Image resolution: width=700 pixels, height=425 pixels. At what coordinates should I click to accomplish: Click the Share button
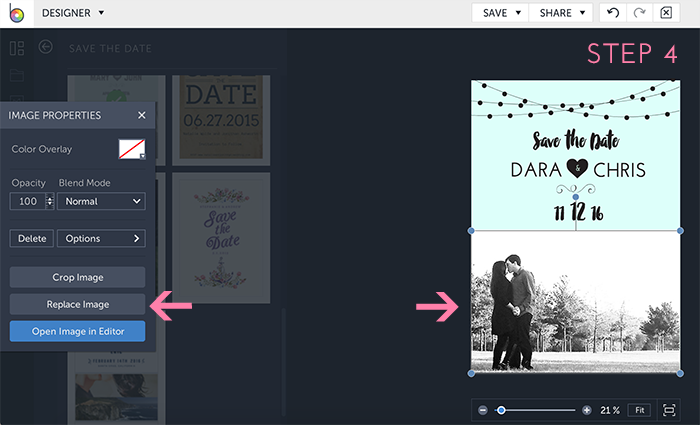click(x=555, y=13)
